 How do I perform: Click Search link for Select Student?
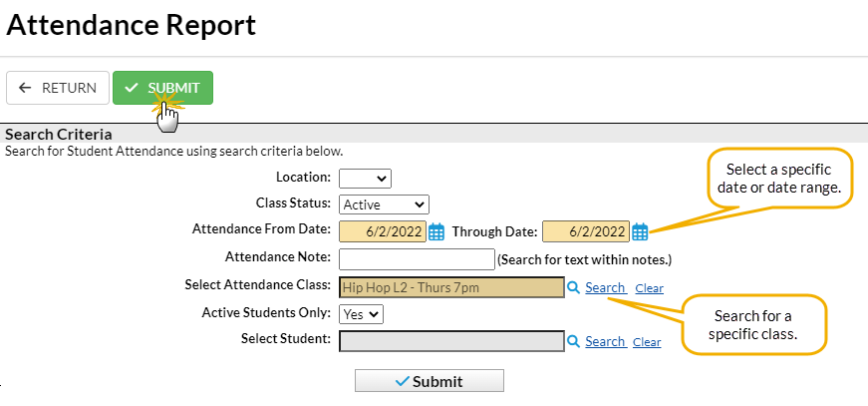click(605, 341)
